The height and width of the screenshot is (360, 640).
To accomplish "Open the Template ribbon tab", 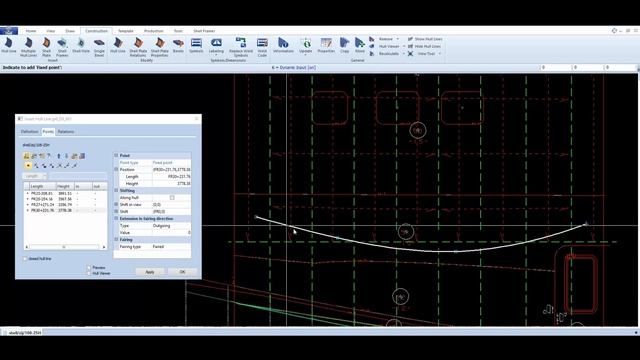I will 126,31.
